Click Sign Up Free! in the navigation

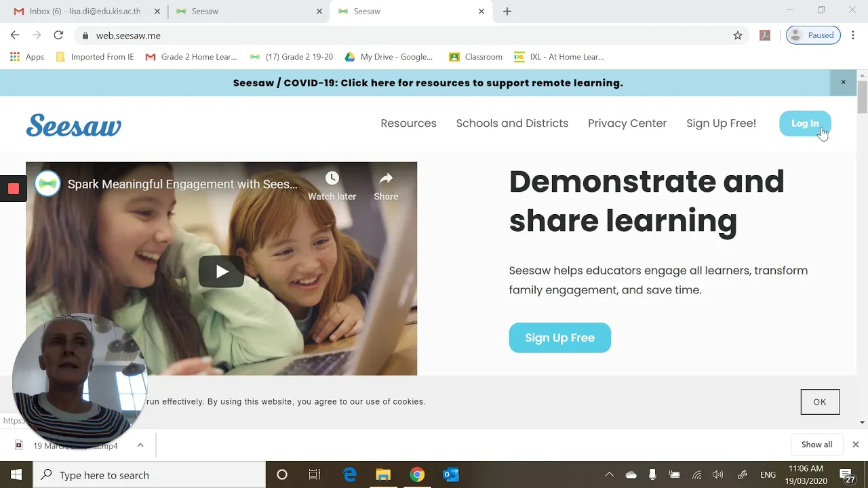(x=721, y=123)
